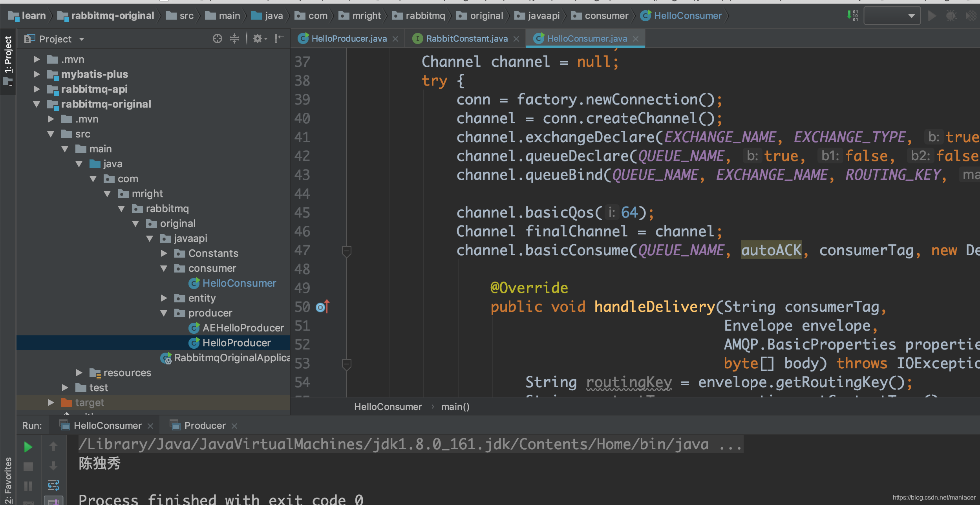
Task: Close the HelloConsumer run tab
Action: coord(150,426)
